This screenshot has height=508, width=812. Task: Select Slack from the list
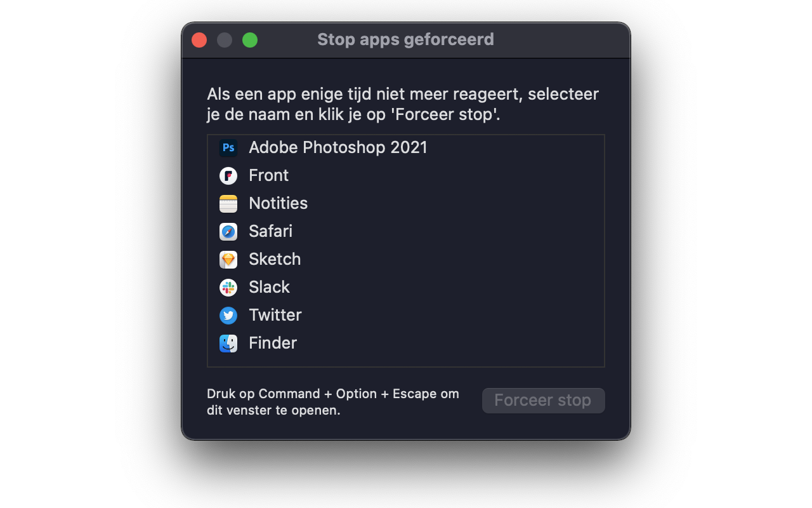click(406, 288)
